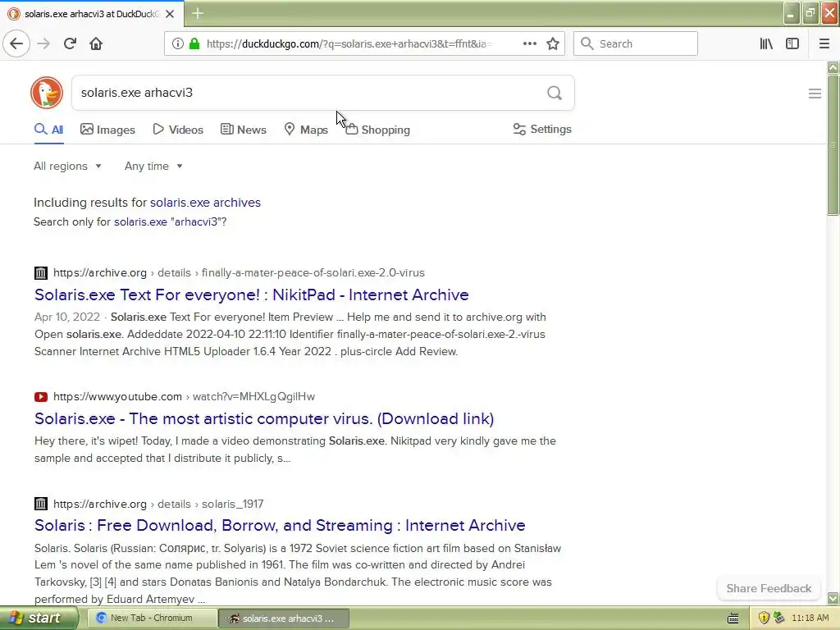Click the duckduckgo.com address bar URL
Screen dimensions: 840x630
click(348, 44)
